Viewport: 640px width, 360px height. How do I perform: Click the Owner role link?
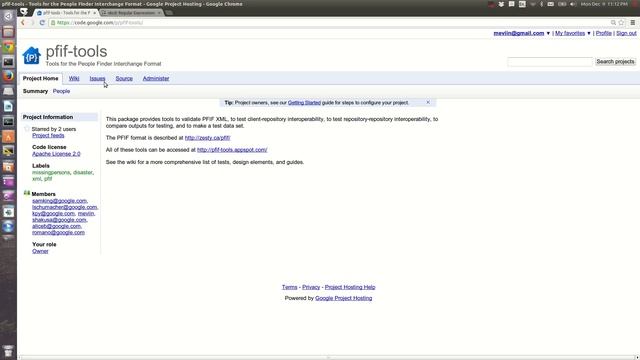click(40, 251)
